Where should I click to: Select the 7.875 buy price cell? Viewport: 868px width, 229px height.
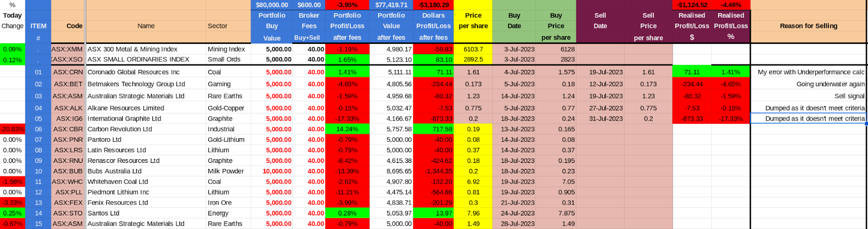[556, 213]
